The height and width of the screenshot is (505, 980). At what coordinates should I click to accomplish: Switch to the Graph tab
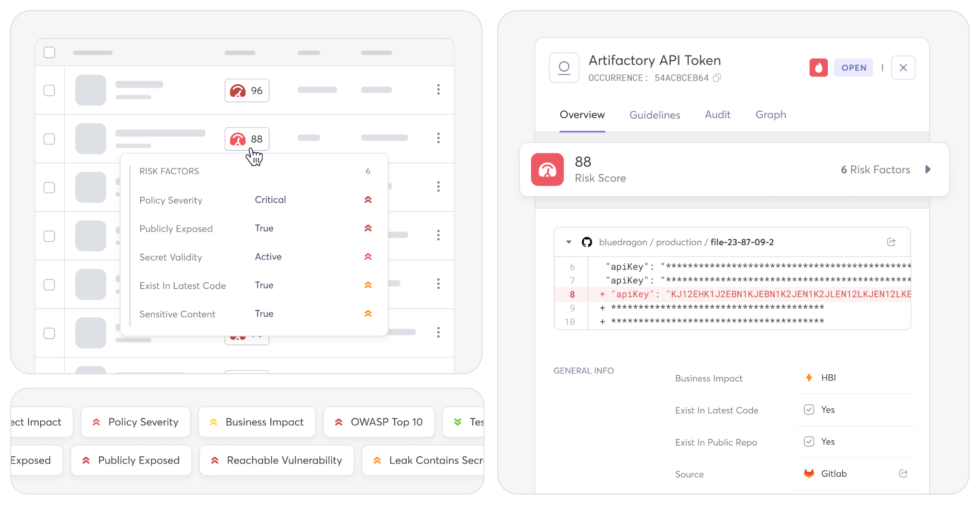click(770, 115)
